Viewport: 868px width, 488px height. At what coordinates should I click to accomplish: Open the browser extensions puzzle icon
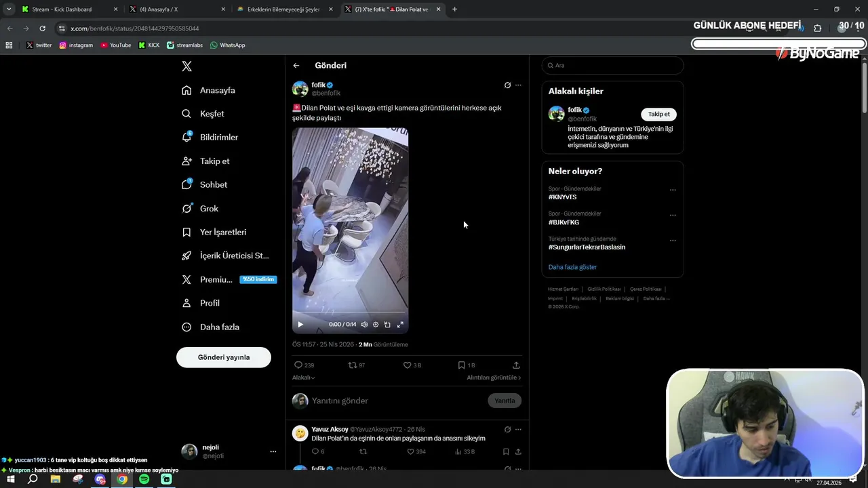pyautogui.click(x=817, y=28)
